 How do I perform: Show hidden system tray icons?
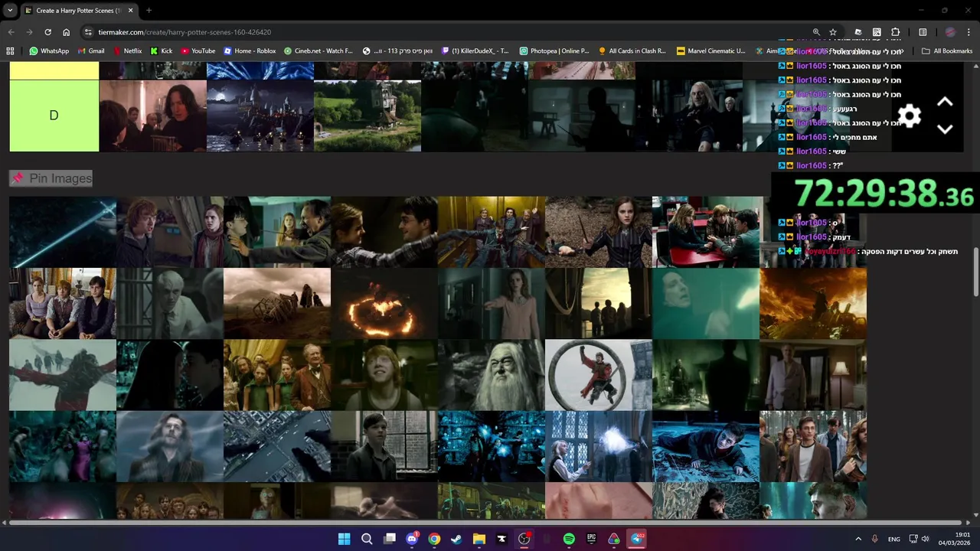coord(858,539)
